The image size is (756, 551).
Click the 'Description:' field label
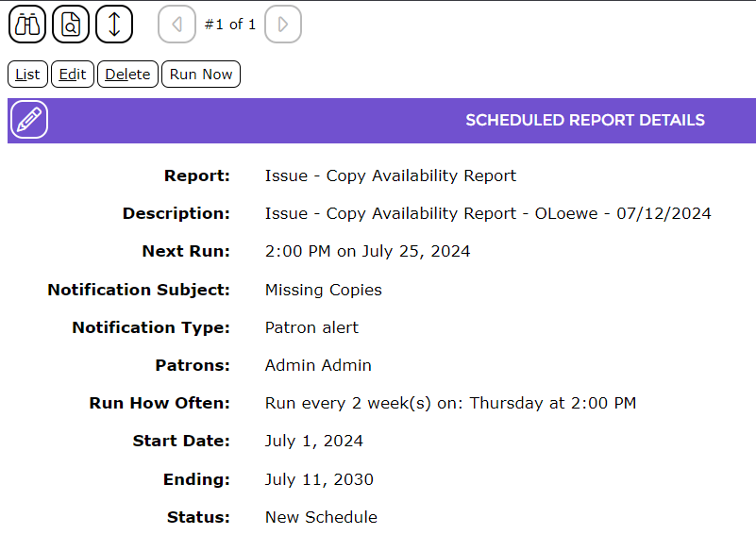[x=176, y=213]
